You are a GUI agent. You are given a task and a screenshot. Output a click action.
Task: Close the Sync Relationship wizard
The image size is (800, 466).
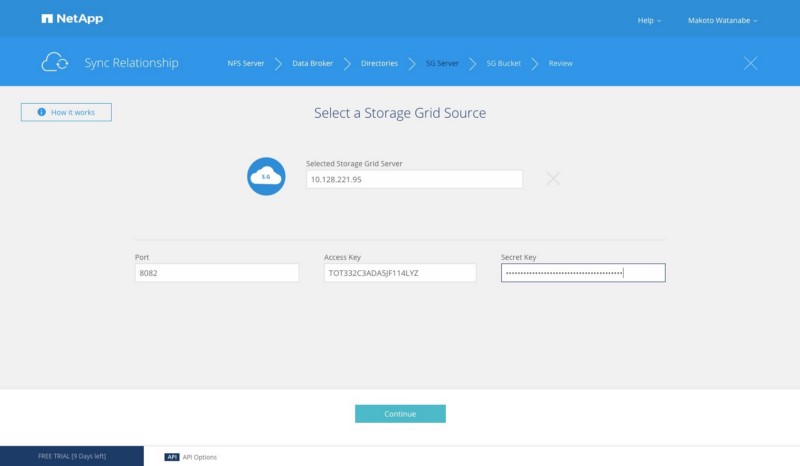(x=751, y=63)
